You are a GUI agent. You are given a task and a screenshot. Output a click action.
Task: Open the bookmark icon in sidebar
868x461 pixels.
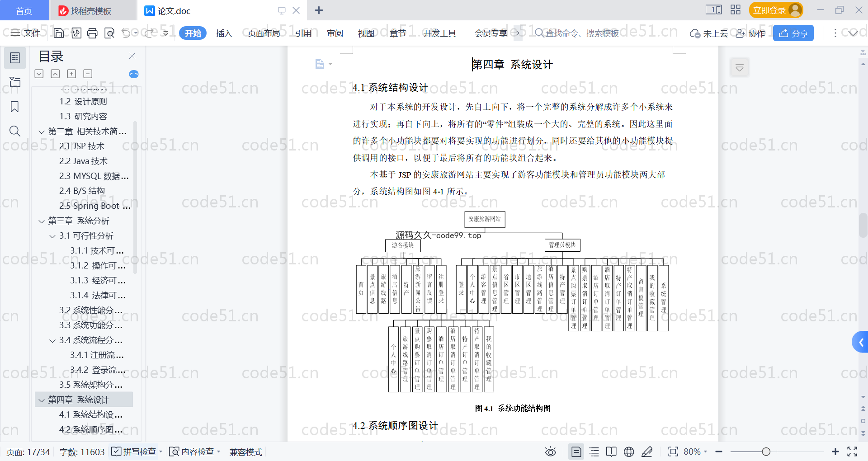tap(15, 107)
